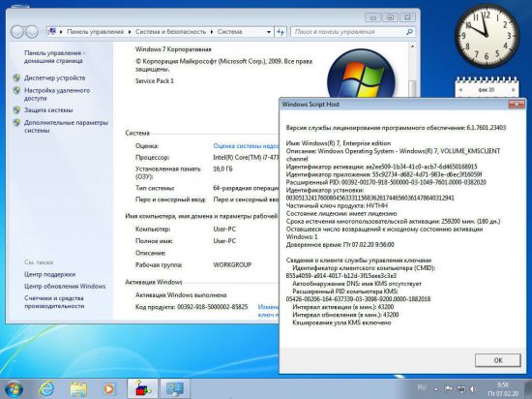This screenshot has width=532, height=399.
Task: Expand the breadcrumb arrow before Панель управления
Action: [x=61, y=32]
